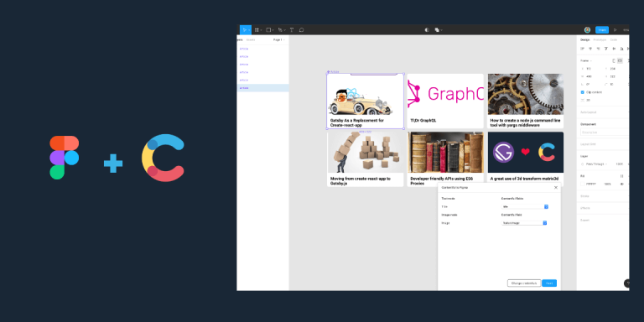Expand the Pen tool dropdown arrow
This screenshot has height=322, width=644.
coord(284,30)
